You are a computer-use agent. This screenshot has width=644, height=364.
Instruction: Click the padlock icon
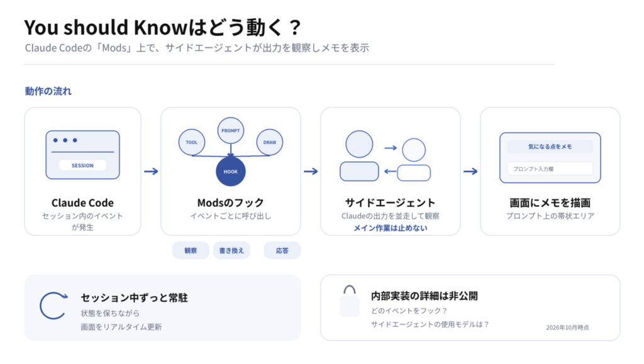(350, 301)
